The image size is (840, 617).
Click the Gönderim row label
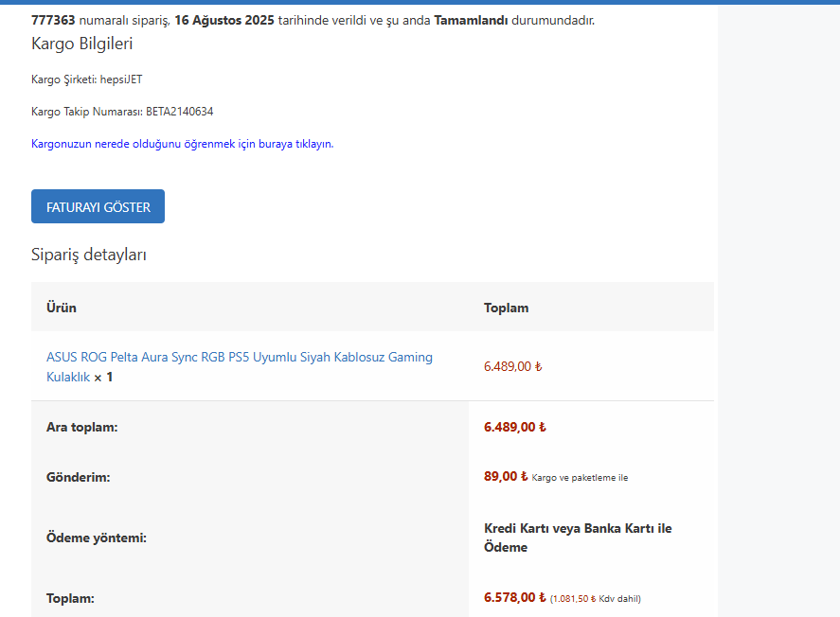[79, 477]
